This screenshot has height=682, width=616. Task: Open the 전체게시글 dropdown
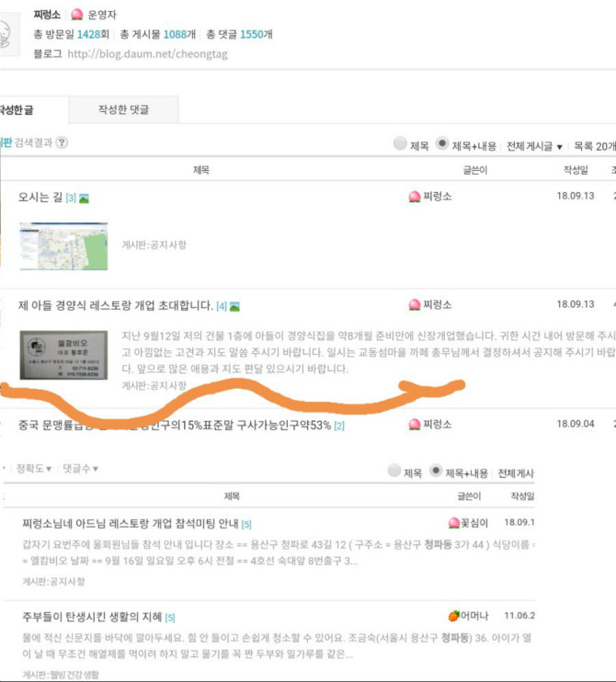(x=534, y=146)
